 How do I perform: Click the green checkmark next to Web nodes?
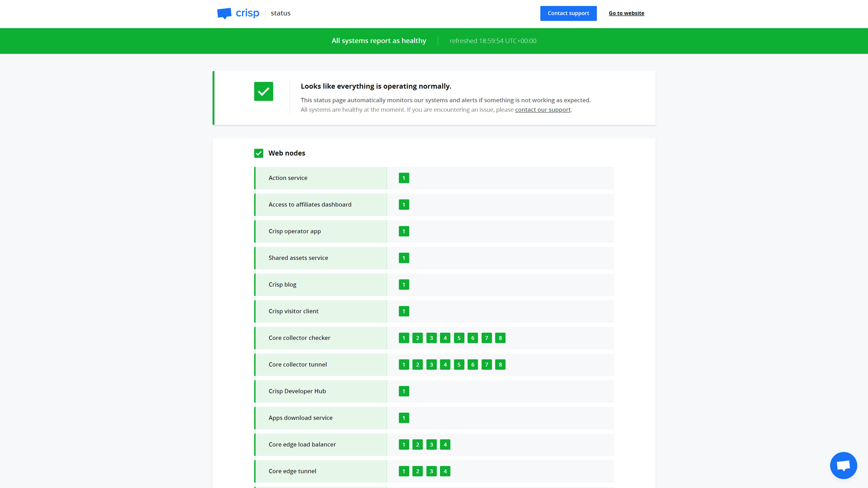(258, 153)
